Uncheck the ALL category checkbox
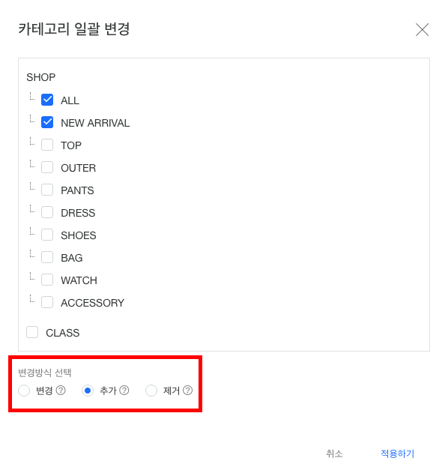 click(47, 100)
